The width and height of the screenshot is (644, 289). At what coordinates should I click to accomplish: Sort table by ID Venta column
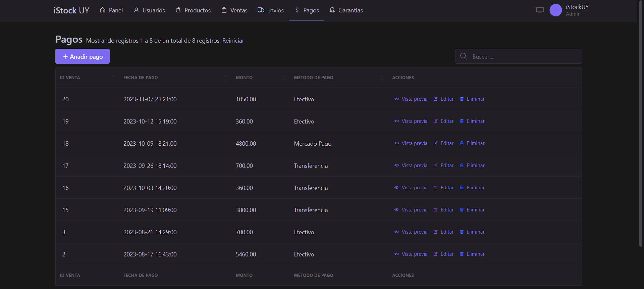pos(113,78)
